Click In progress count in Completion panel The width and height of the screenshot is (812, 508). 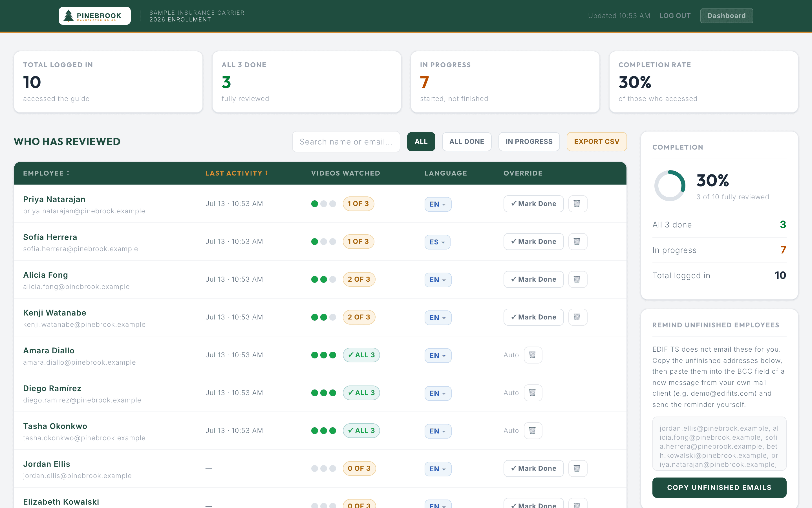tap(783, 250)
